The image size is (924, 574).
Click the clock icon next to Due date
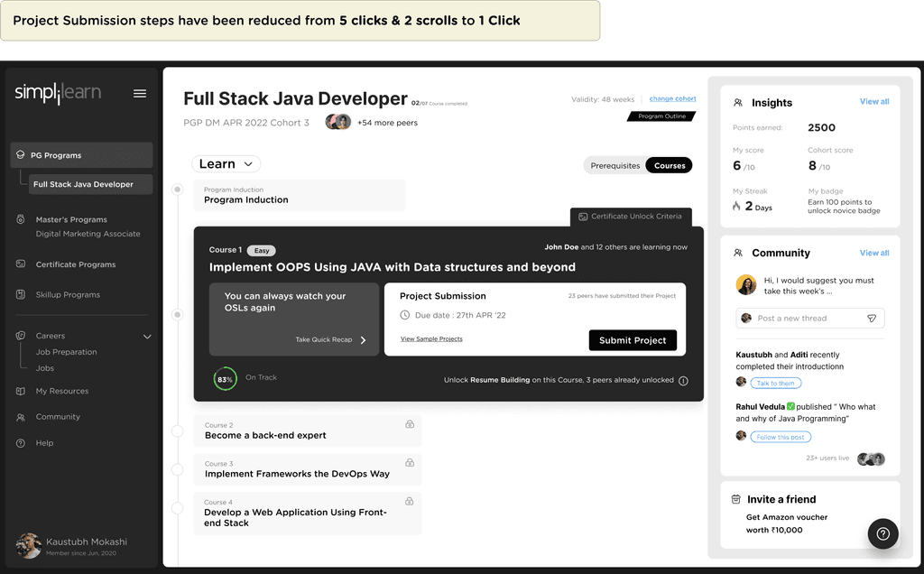tap(405, 315)
